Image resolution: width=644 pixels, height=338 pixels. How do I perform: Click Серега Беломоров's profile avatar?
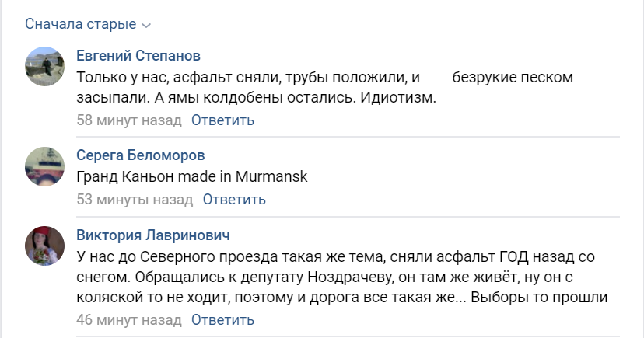(45, 166)
